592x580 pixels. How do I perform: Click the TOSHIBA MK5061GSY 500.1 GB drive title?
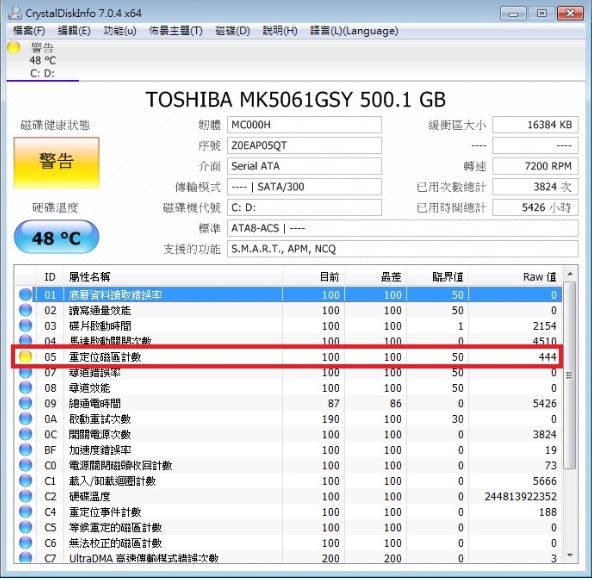tap(296, 100)
